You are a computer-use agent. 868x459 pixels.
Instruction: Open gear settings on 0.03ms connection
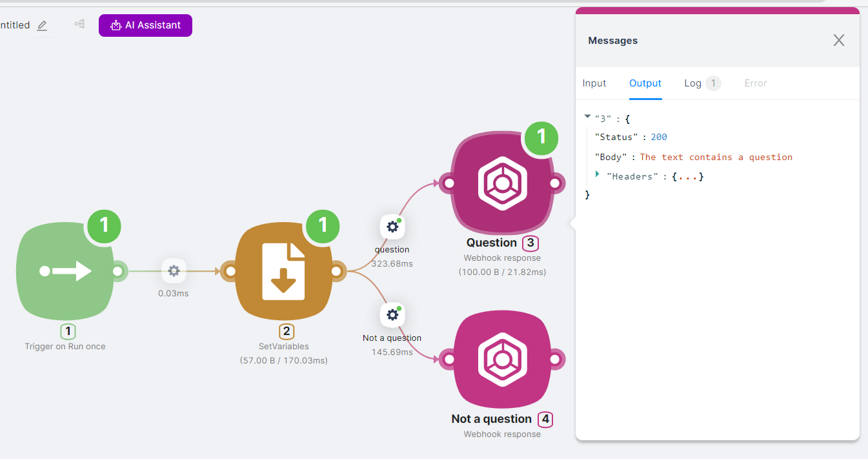(174, 271)
